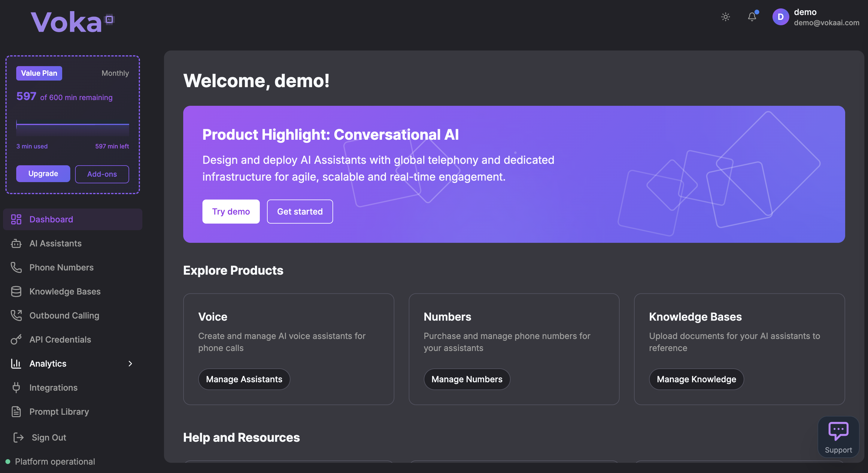Open the Prompt Library document icon
Viewport: 868px width, 473px height.
[x=16, y=411]
